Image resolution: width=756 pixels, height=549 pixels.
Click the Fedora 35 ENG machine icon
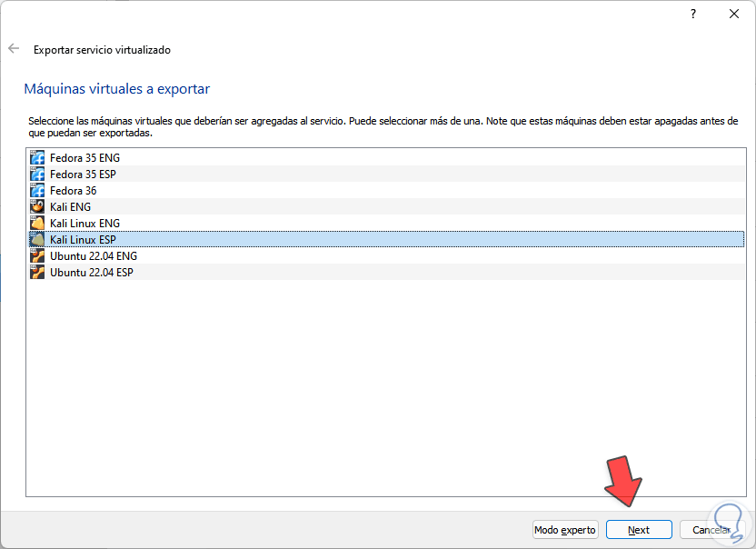click(x=37, y=158)
